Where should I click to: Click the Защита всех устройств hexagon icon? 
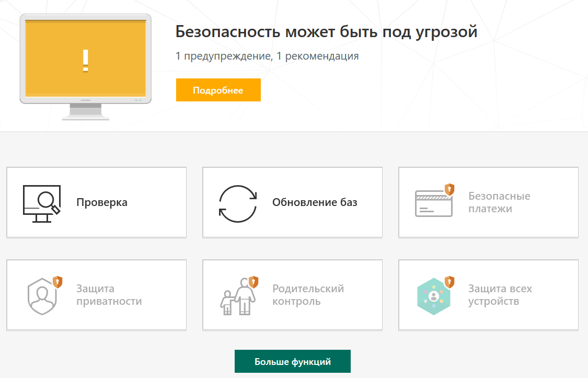[x=433, y=296]
